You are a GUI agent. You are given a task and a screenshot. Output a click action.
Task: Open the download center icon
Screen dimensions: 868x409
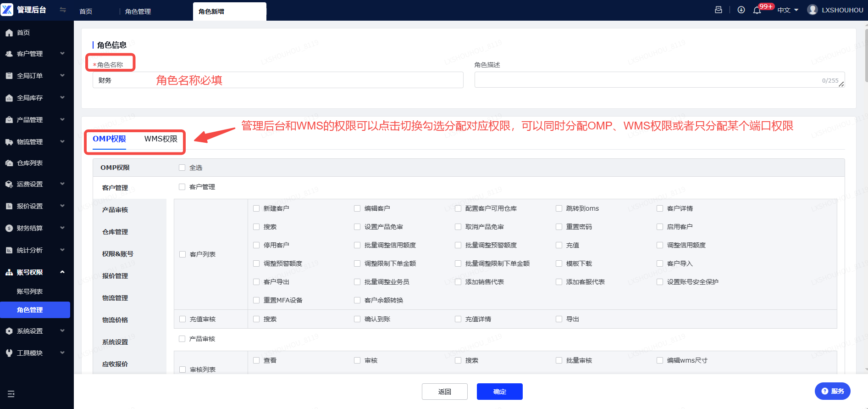point(741,10)
